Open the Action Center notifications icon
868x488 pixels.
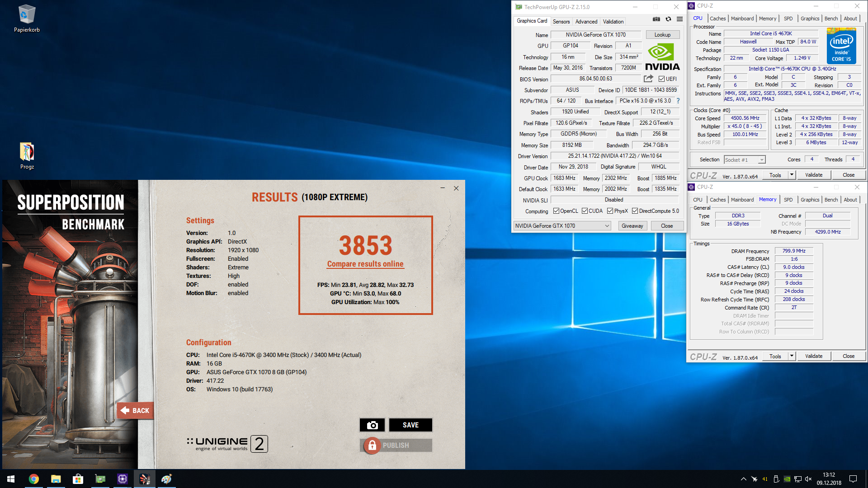coord(853,479)
